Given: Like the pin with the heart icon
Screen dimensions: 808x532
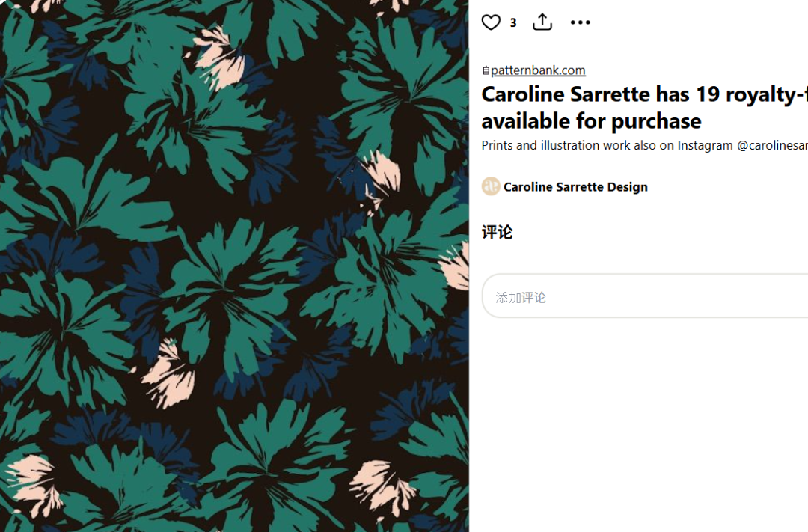Looking at the screenshot, I should [x=491, y=22].
